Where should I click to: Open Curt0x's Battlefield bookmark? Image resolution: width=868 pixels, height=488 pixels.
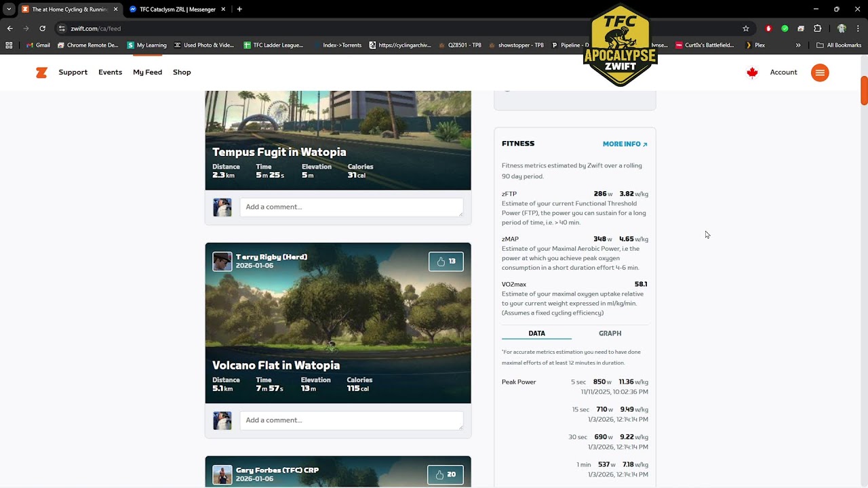click(x=705, y=45)
